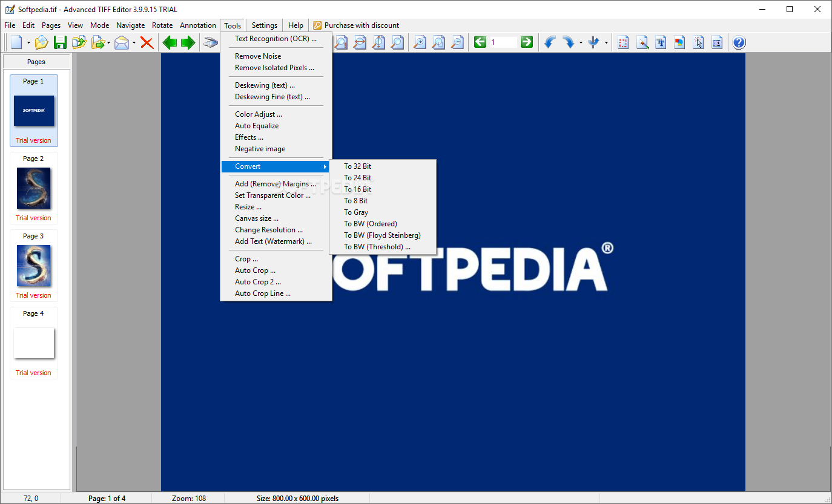The width and height of the screenshot is (832, 504).
Task: Open the Navigate menu
Action: 131,25
